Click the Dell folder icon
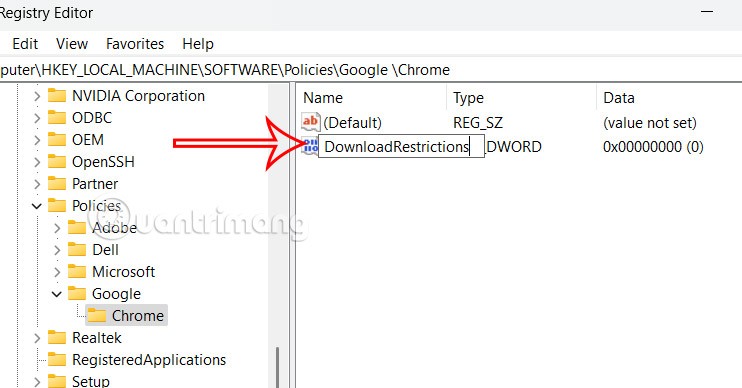The width and height of the screenshot is (742, 388). pos(77,250)
